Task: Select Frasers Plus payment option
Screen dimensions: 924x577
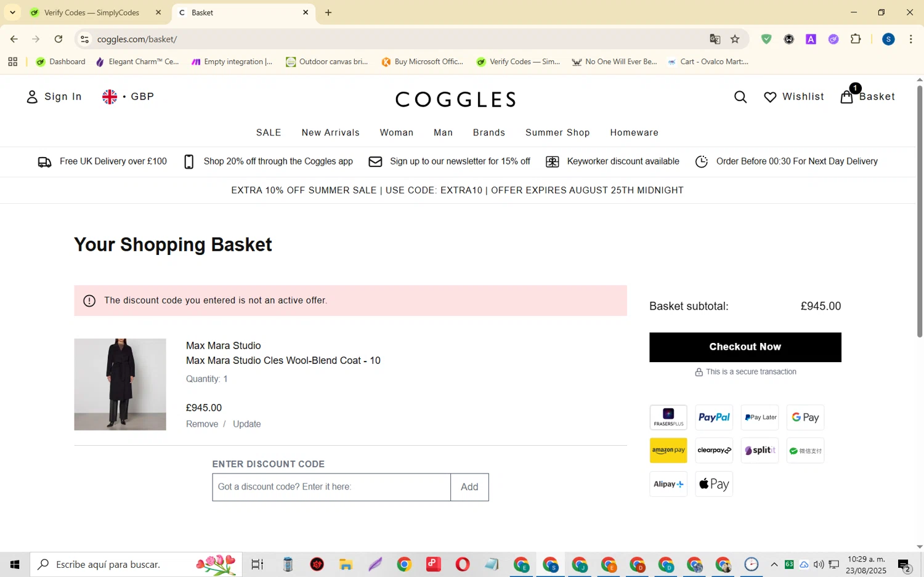Action: click(x=668, y=418)
